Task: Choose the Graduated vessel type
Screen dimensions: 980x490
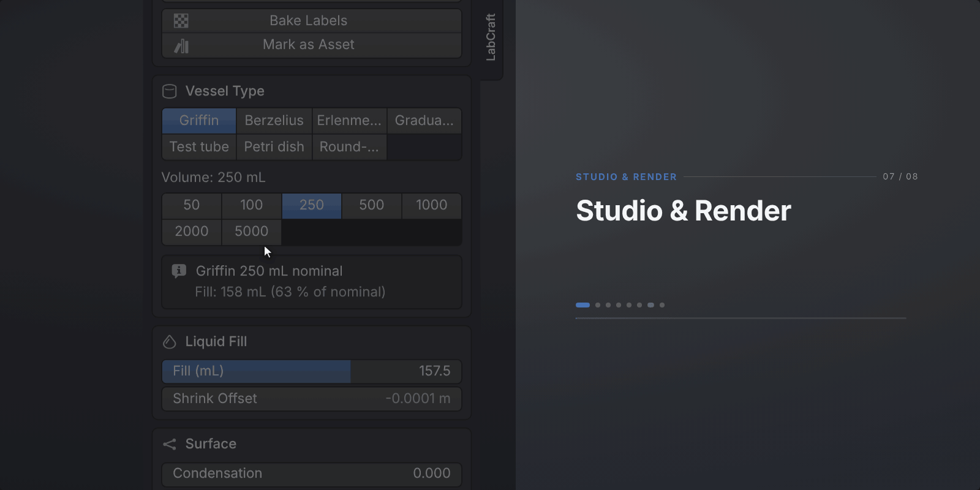Action: [x=424, y=121]
